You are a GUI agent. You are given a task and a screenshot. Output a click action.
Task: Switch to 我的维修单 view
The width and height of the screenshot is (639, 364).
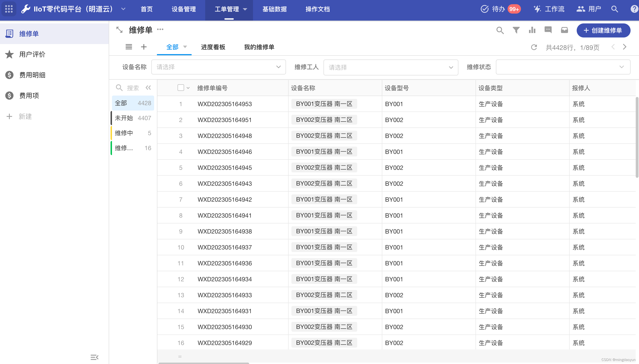pyautogui.click(x=259, y=47)
